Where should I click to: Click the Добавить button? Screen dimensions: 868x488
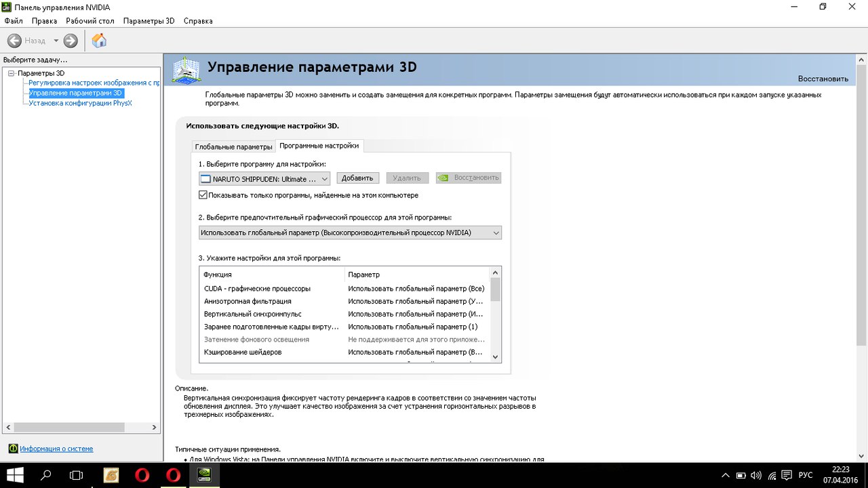tap(357, 178)
